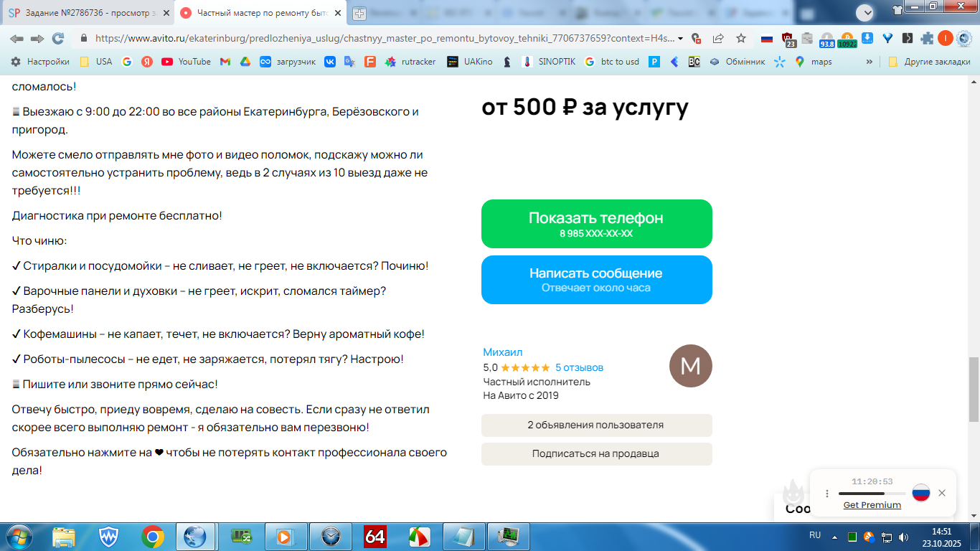Expand the address bar dropdown arrow
This screenshot has height=551, width=980.
click(680, 39)
